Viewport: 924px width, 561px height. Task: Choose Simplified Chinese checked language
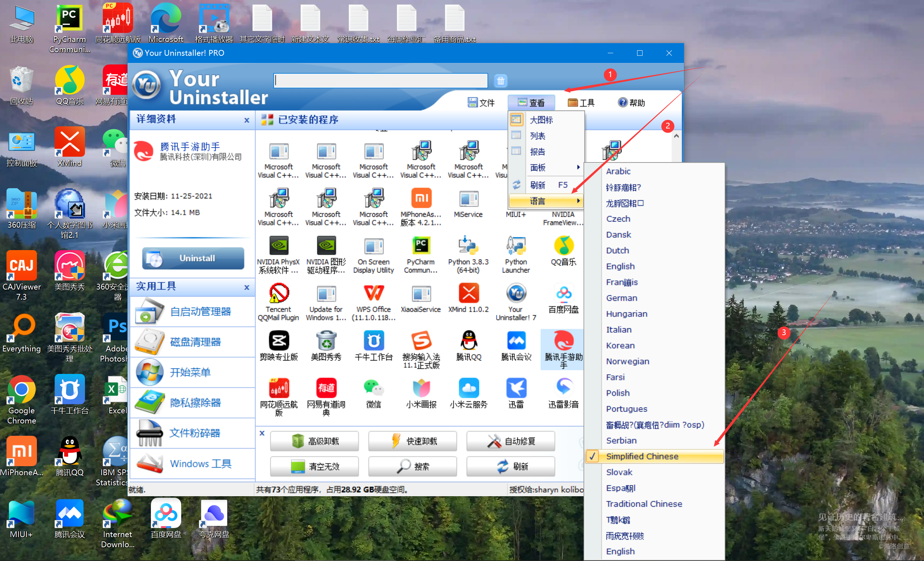coord(642,456)
